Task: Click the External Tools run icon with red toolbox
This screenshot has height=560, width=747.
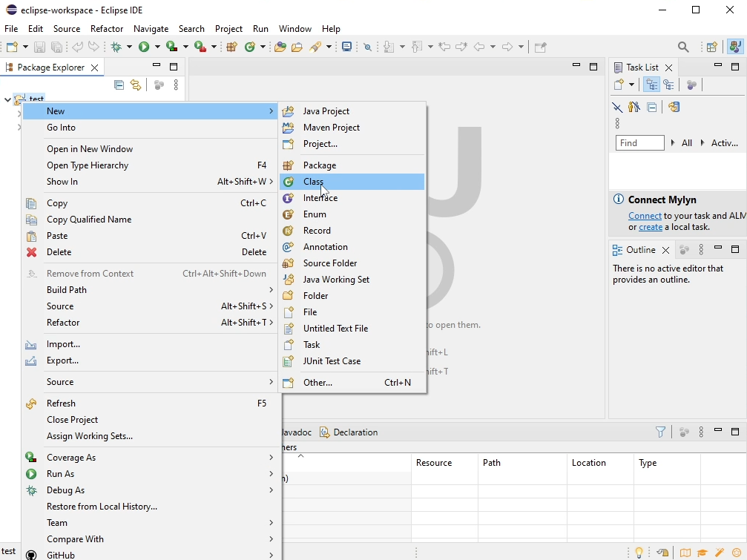Action: click(200, 47)
